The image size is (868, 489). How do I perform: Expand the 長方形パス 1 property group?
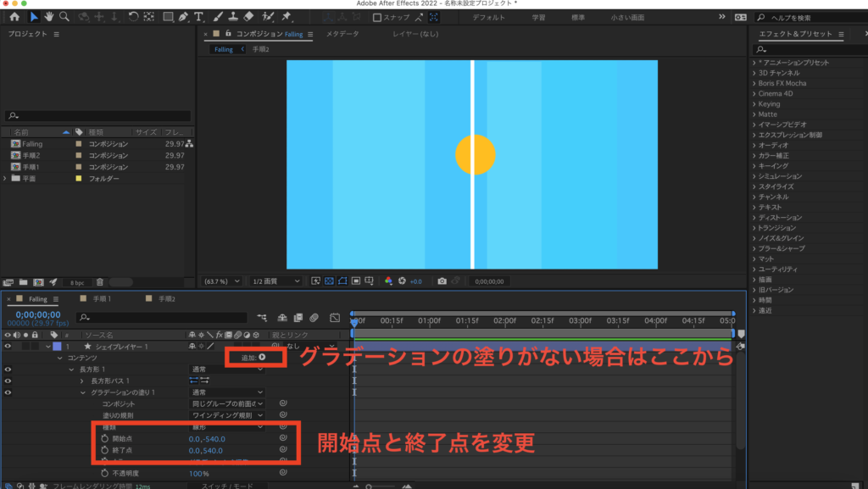pyautogui.click(x=82, y=381)
